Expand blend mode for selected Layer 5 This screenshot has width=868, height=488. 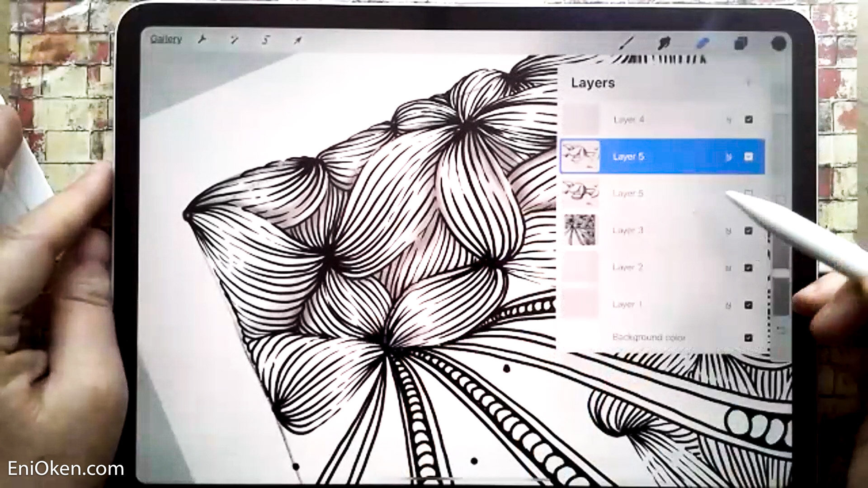[728, 157]
